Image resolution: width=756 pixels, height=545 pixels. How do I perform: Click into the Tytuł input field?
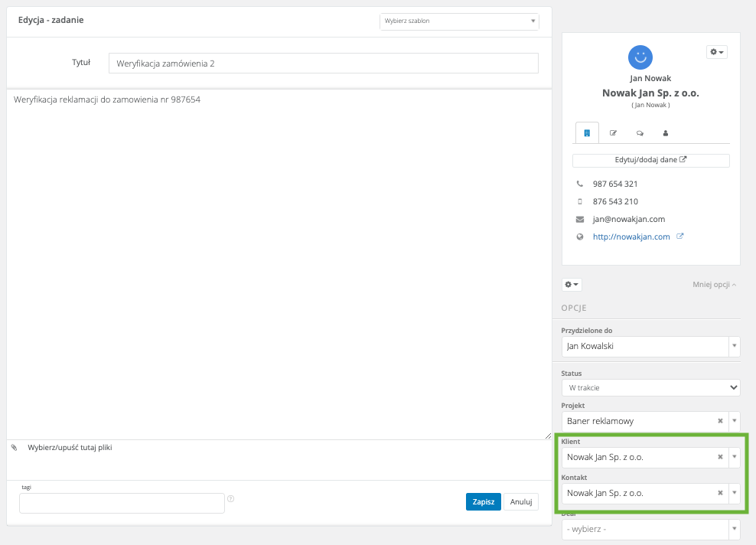pyautogui.click(x=323, y=64)
